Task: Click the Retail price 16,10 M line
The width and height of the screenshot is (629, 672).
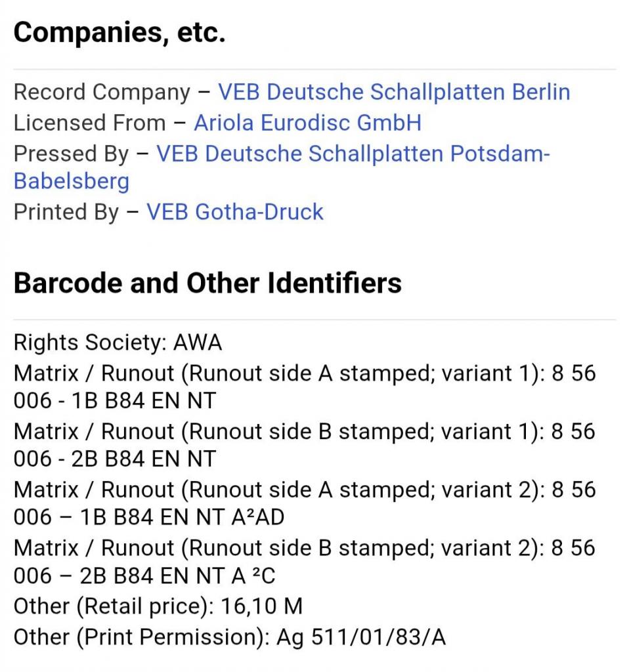Action: click(158, 606)
